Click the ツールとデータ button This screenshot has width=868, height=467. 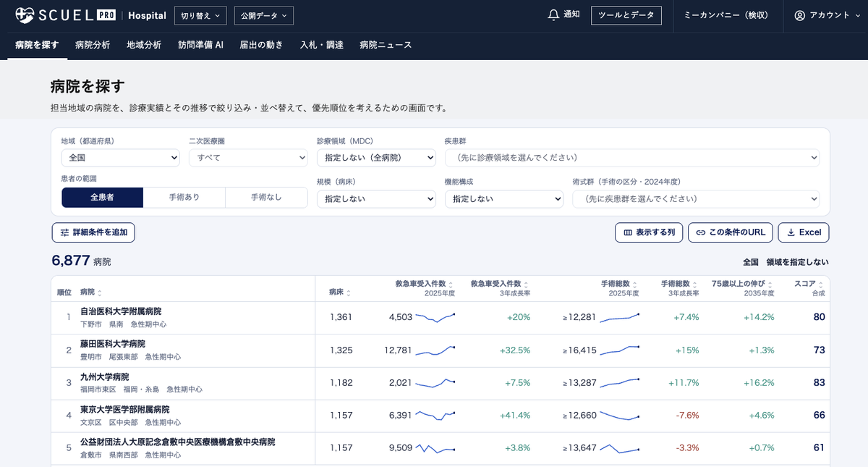[x=626, y=15]
